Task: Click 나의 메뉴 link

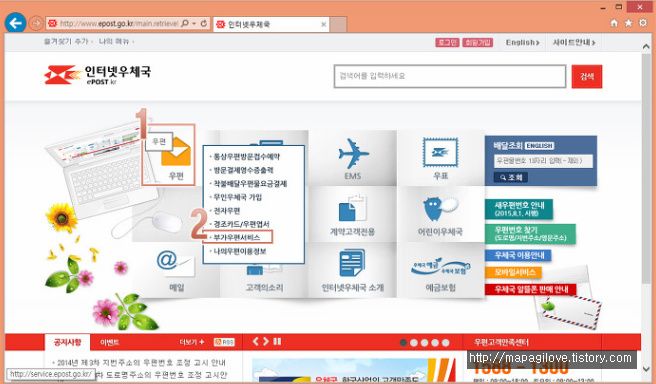Action: 114,41
